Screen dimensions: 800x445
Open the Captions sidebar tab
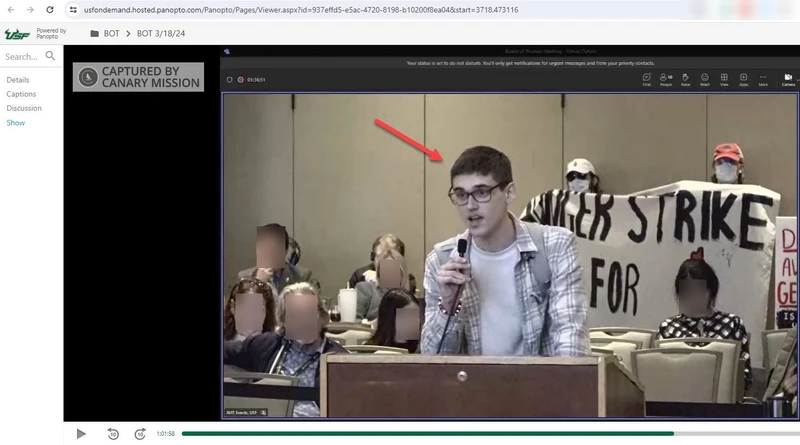coord(21,94)
